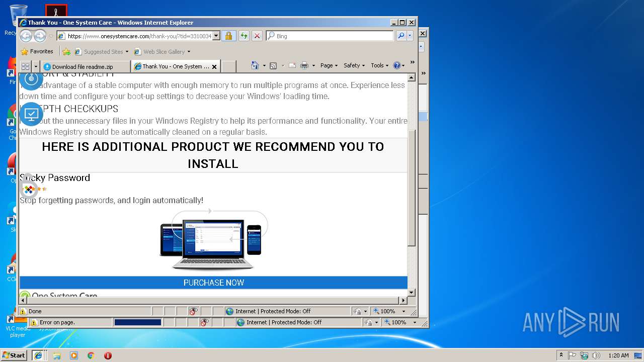Open the Page menu
This screenshot has height=362, width=644.
pos(329,65)
